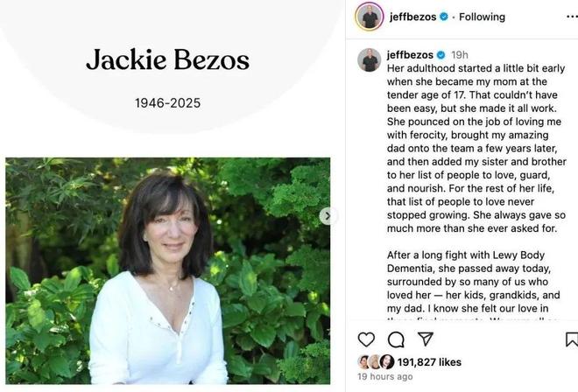Click the liker avatars beside the like count
This screenshot has width=578, height=392.
[x=375, y=361]
